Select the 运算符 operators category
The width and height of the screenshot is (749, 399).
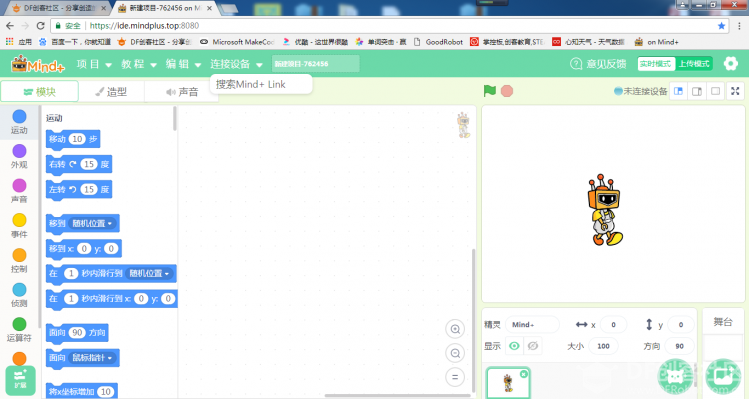[x=19, y=330]
